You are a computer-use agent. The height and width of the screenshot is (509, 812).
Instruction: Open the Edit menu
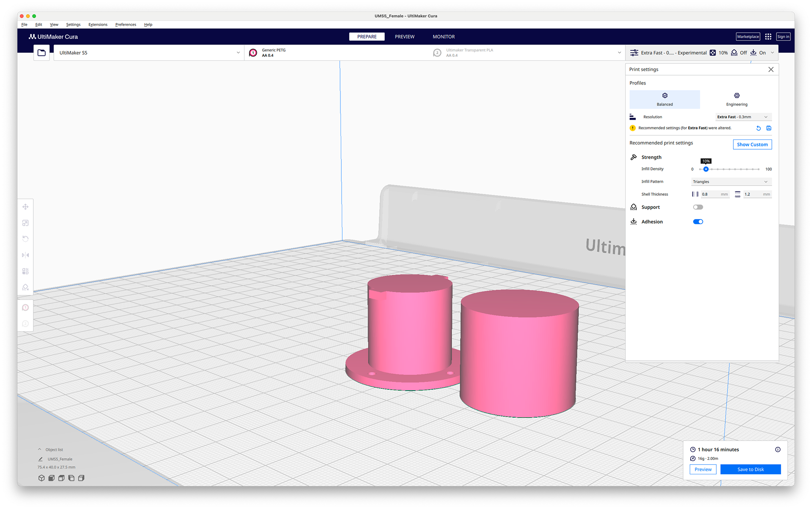coord(38,25)
